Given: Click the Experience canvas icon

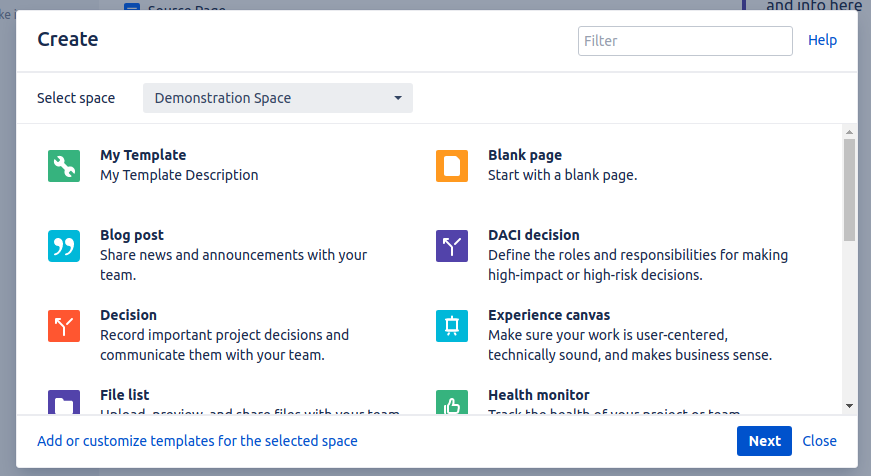Looking at the screenshot, I should click(452, 326).
